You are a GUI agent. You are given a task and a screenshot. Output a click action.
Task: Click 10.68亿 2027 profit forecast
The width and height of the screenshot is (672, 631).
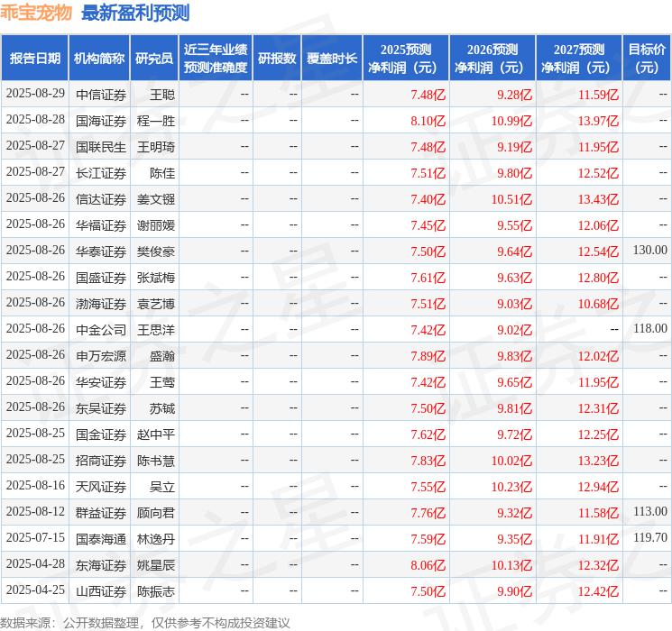click(x=598, y=304)
